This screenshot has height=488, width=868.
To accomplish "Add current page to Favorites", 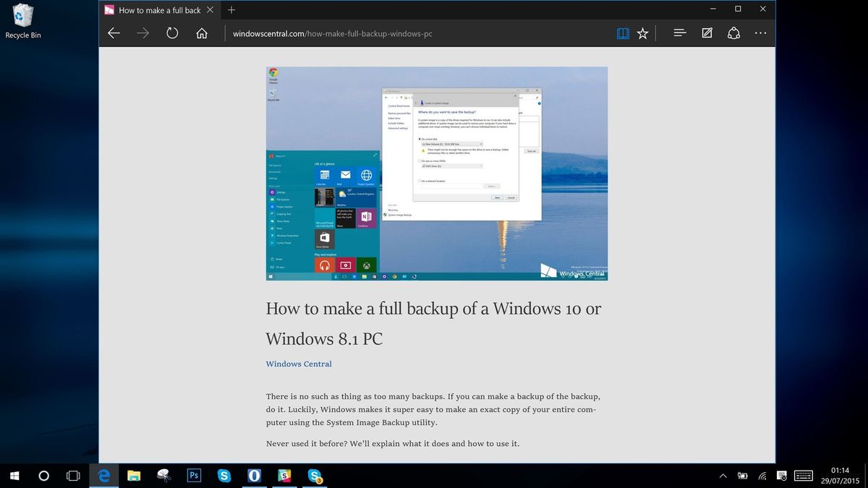I will pos(642,33).
